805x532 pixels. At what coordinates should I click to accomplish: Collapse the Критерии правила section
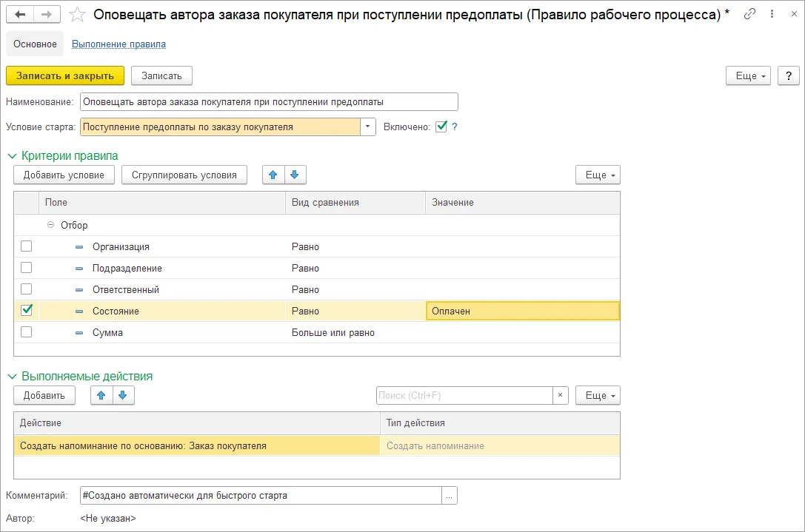(x=13, y=156)
